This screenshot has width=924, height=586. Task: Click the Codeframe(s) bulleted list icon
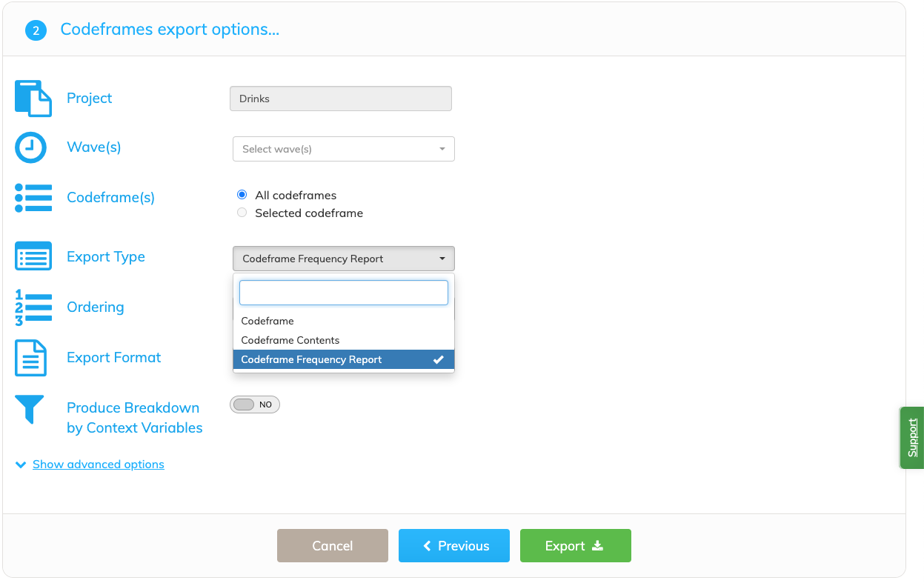(x=33, y=198)
